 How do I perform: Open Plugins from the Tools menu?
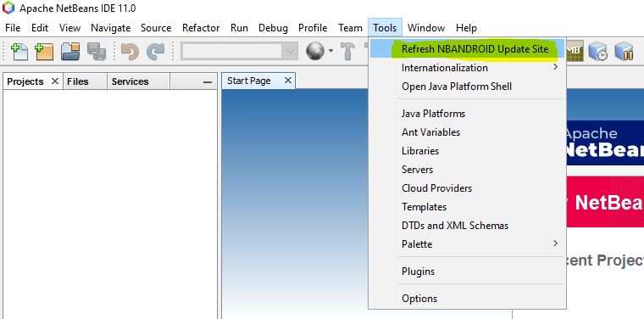[468, 271]
